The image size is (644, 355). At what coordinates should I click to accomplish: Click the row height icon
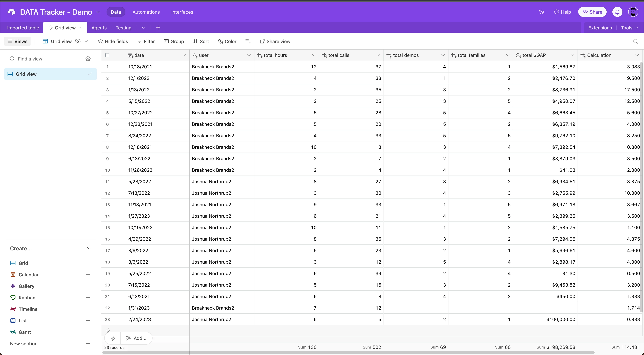(248, 41)
